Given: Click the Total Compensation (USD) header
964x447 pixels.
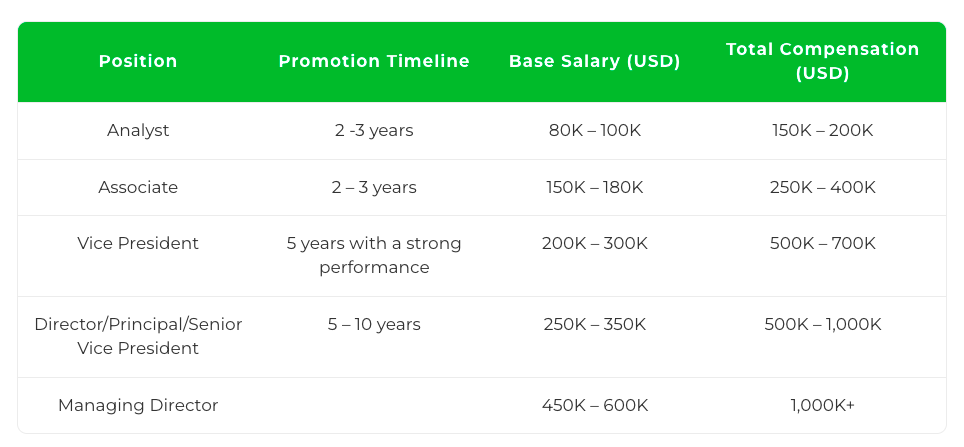Looking at the screenshot, I should 823,61.
